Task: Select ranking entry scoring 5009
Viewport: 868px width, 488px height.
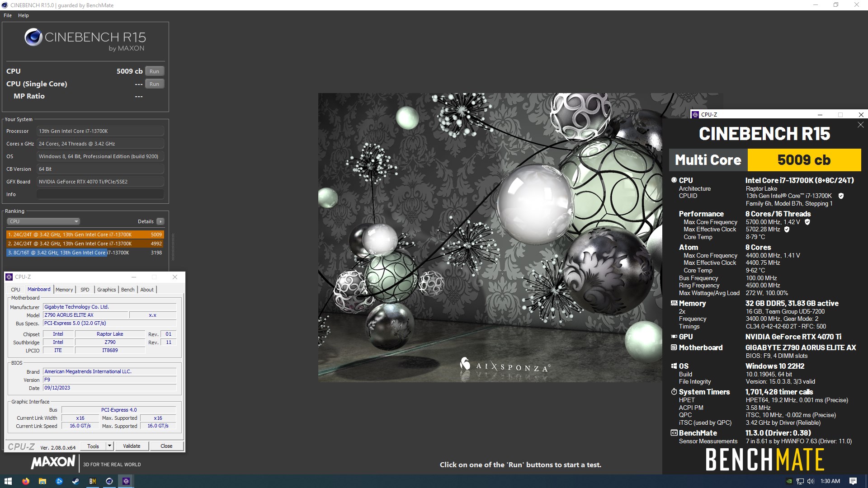Action: click(85, 235)
